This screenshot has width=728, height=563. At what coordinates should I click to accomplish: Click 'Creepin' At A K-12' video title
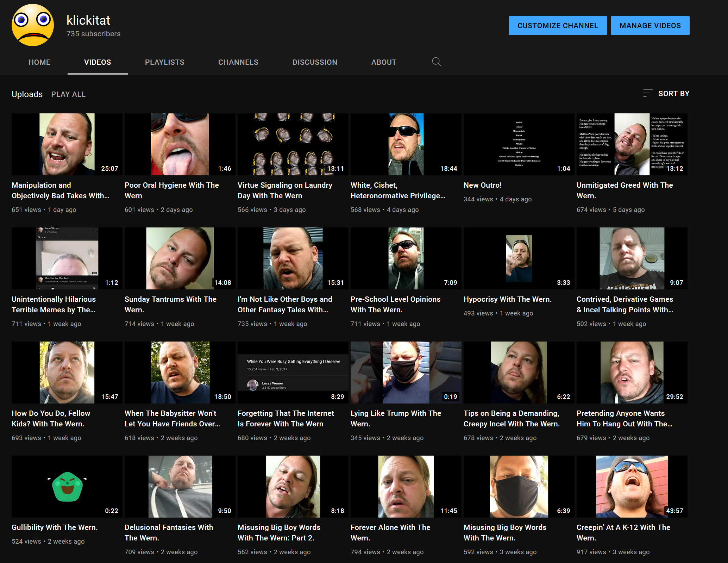(x=623, y=533)
